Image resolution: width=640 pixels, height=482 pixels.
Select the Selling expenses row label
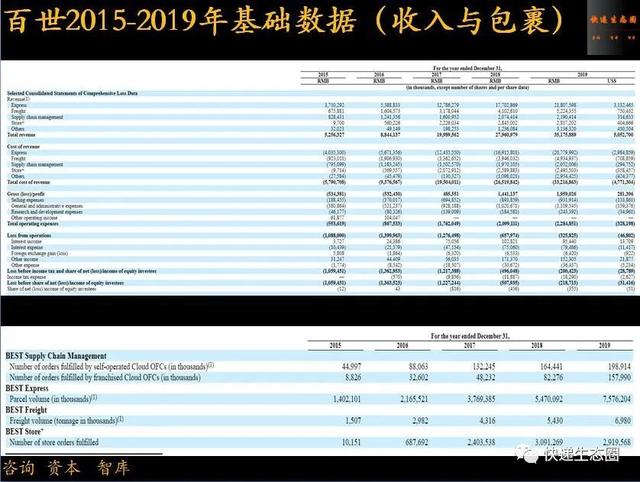pos(27,200)
